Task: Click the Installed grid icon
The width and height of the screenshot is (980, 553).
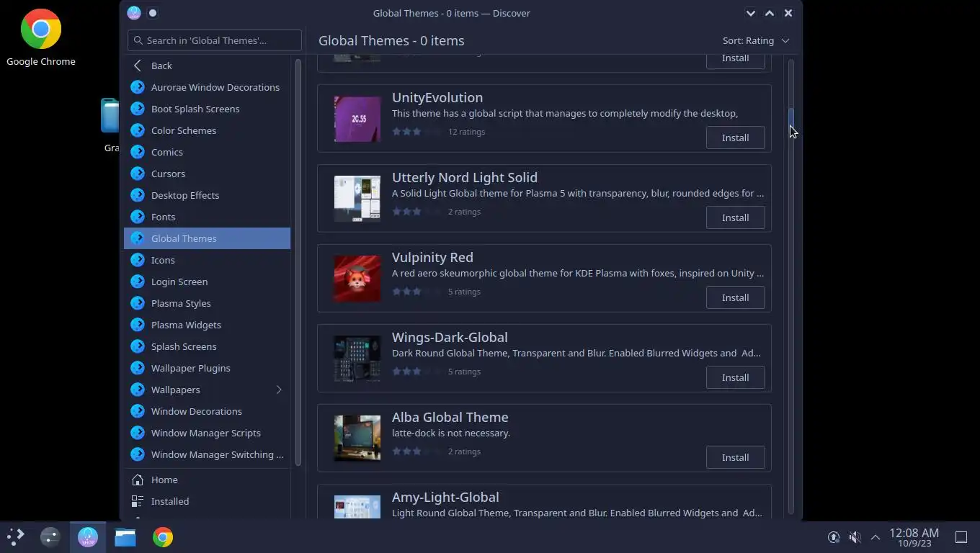Action: pos(138,501)
